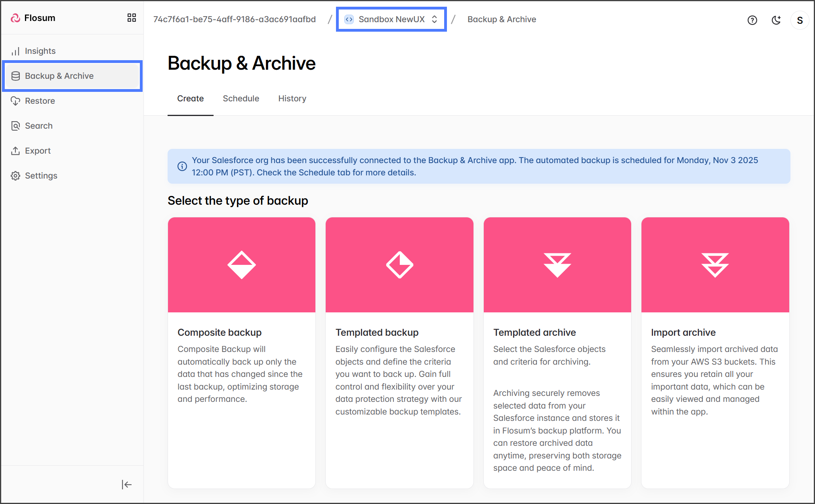Viewport: 815px width, 504px height.
Task: Toggle dark mode moon icon
Action: 776,20
